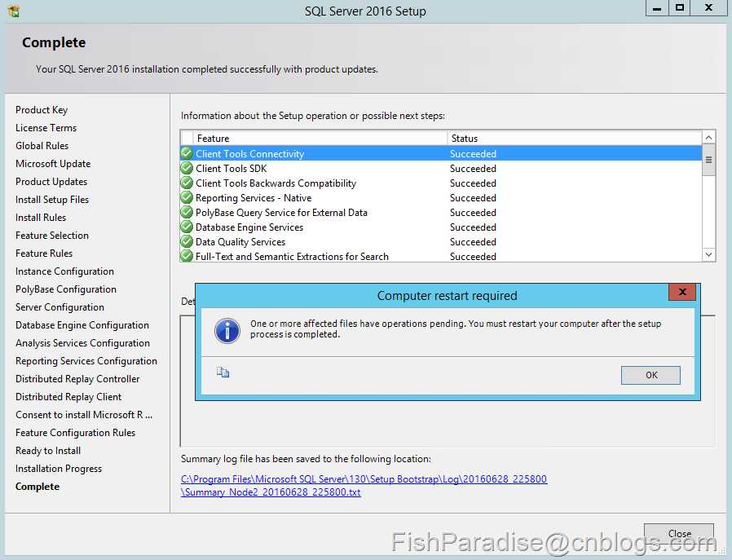Click the copy icon in restart dialog
This screenshot has height=560, width=732.
223,373
